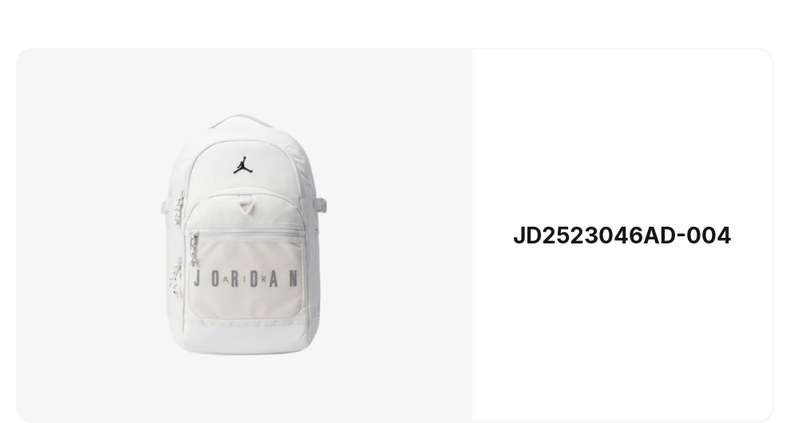This screenshot has height=423, width=790.
Task: Click the letter J in JORDAN
Action: tap(197, 278)
